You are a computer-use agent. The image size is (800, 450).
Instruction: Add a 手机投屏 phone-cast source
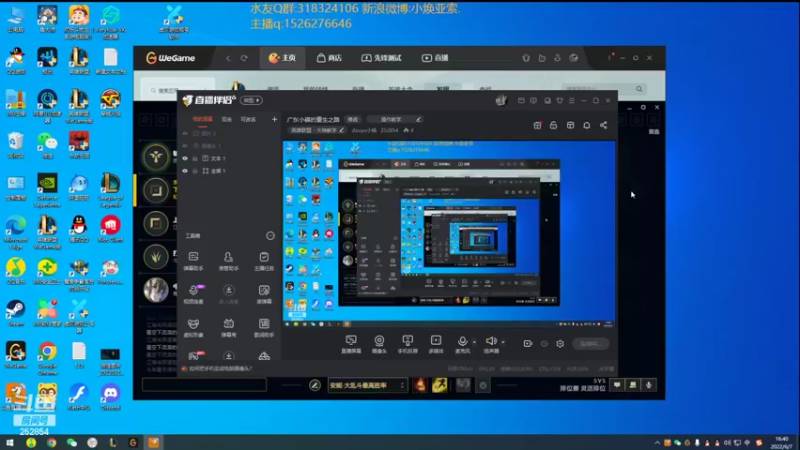pos(407,344)
